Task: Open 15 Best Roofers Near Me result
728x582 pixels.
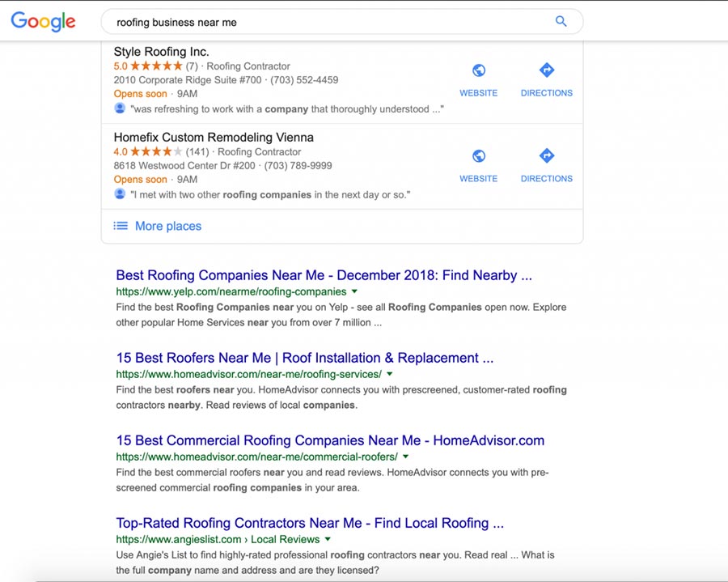Action: (x=305, y=358)
